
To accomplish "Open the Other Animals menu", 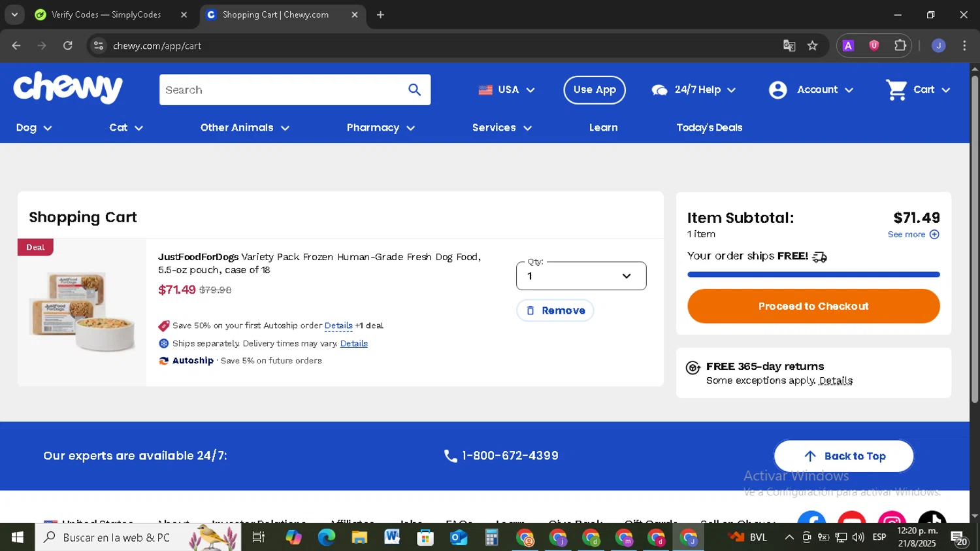I will [x=245, y=127].
